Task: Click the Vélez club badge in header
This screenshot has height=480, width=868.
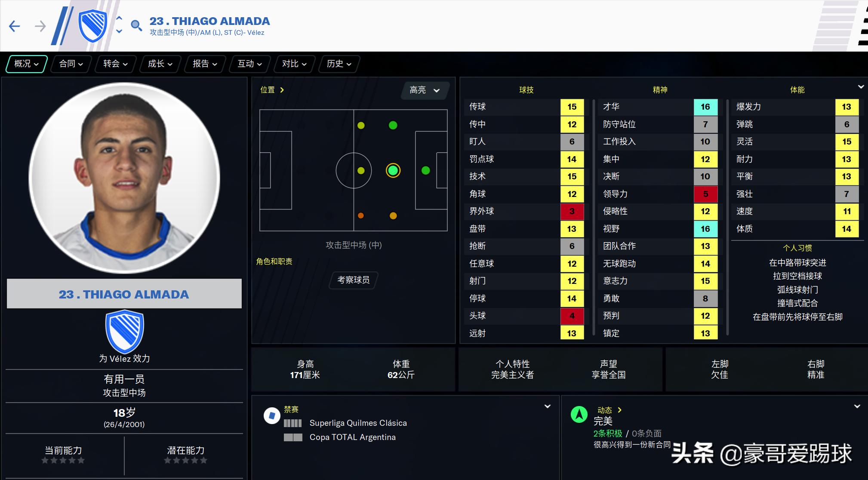Action: (x=92, y=26)
